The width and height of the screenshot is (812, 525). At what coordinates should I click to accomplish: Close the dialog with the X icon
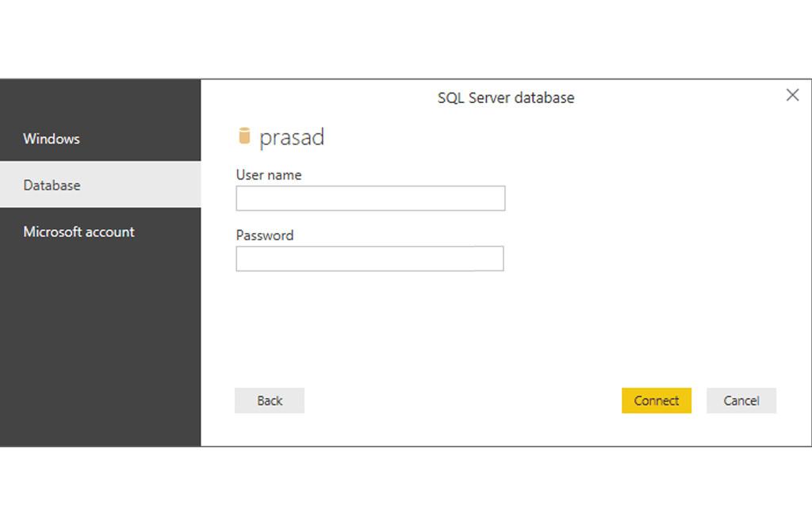792,95
